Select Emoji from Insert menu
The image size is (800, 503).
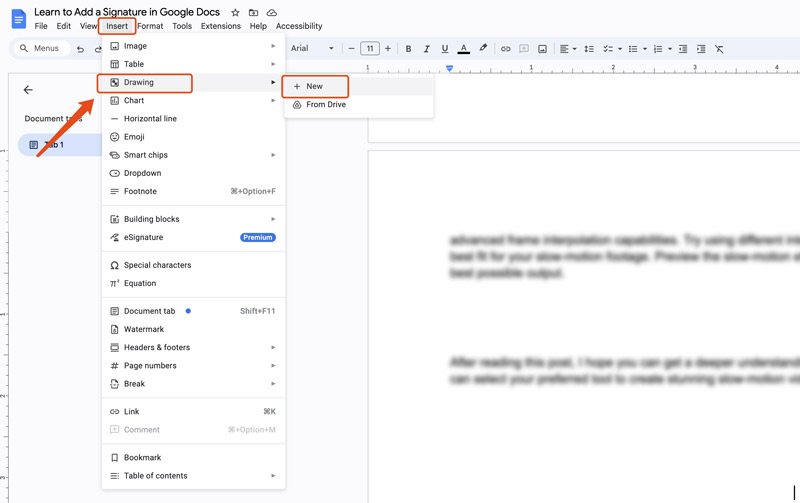click(x=193, y=137)
